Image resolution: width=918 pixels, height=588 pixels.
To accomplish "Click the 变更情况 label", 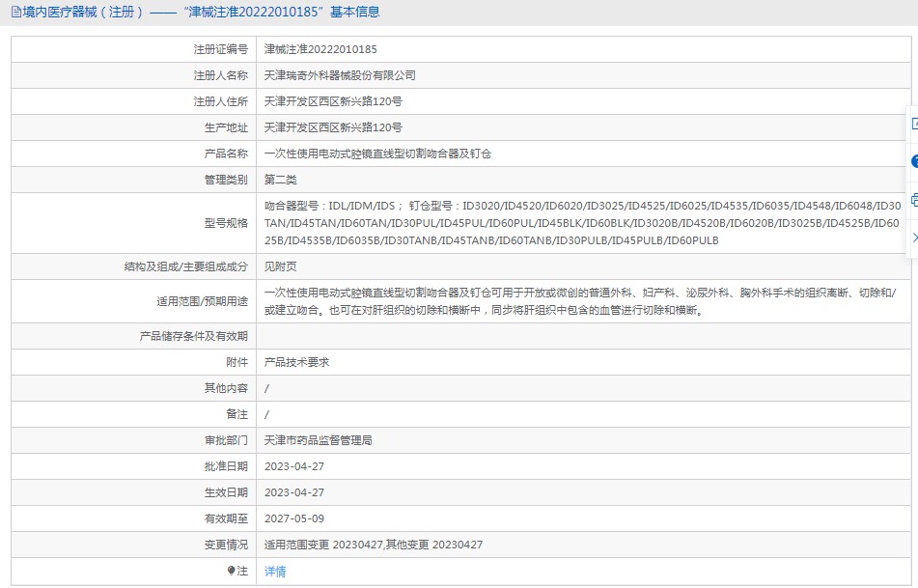I will (226, 545).
